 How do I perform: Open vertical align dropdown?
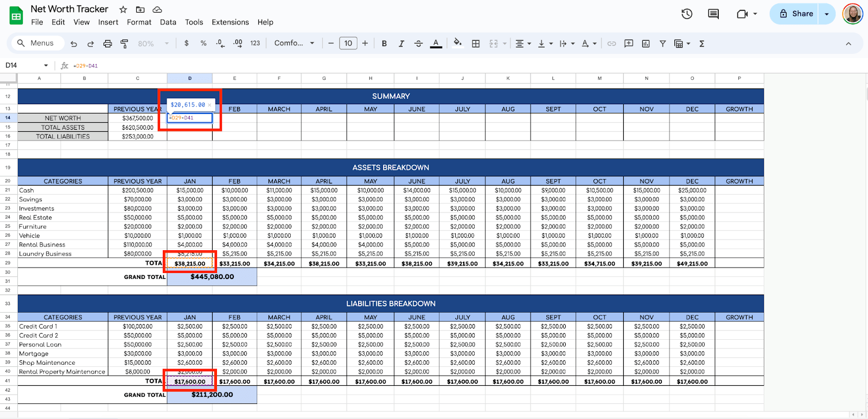(545, 43)
